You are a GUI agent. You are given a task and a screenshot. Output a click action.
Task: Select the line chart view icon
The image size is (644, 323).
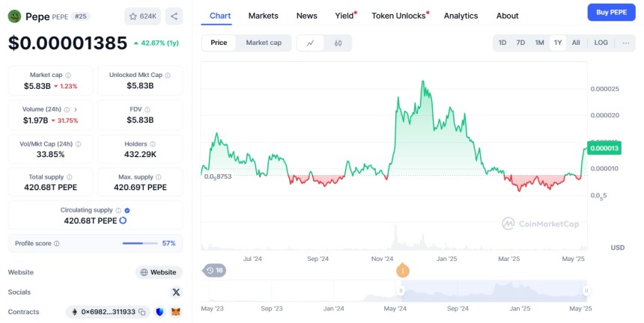tap(310, 43)
